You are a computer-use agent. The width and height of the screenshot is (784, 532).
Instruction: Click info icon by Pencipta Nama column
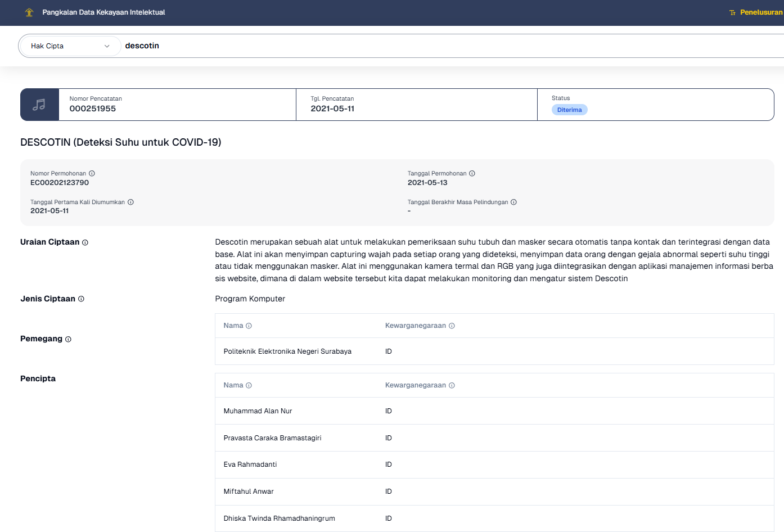point(249,385)
